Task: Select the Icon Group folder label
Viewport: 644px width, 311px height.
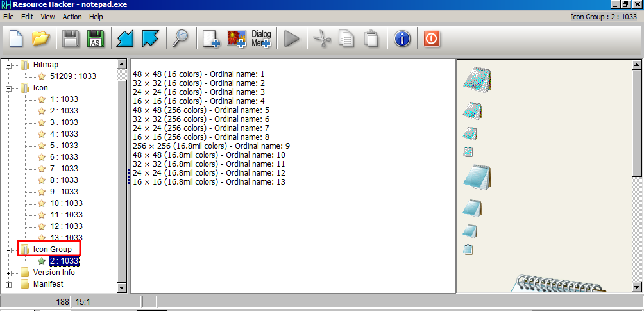Action: tap(52, 249)
